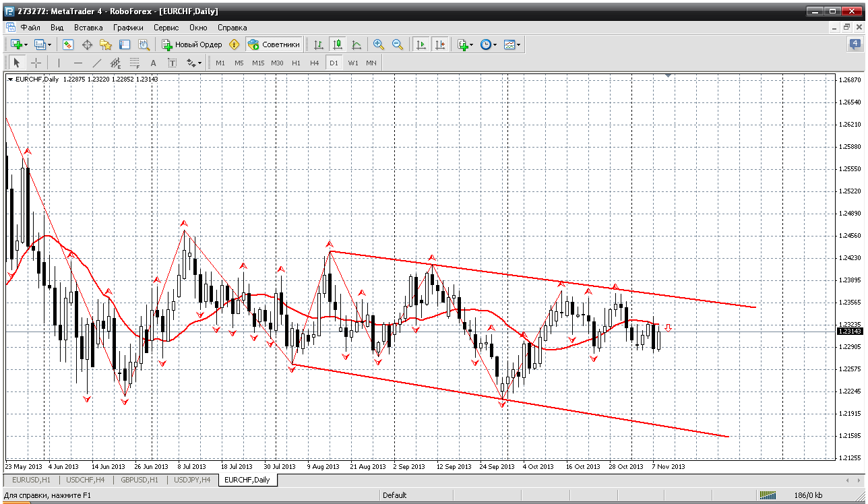The height and width of the screenshot is (504, 868).
Task: Toggle chart auto scroll icon
Action: click(x=421, y=44)
